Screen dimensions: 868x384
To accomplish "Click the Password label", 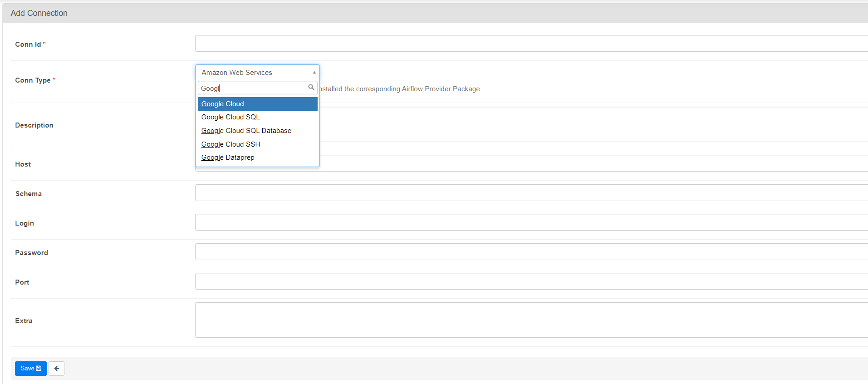I will point(31,253).
